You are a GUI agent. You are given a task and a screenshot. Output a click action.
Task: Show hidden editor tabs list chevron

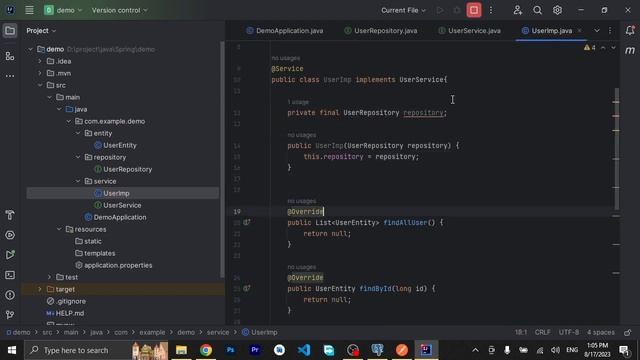tap(597, 31)
